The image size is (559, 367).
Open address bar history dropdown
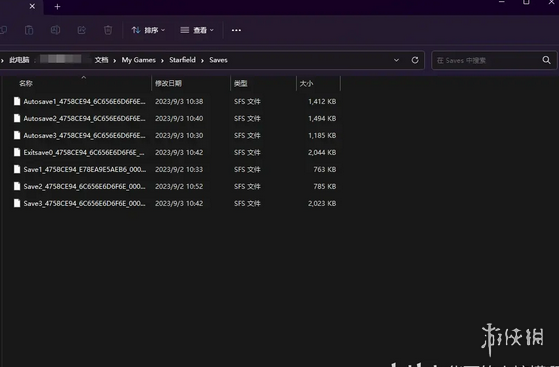pos(396,60)
